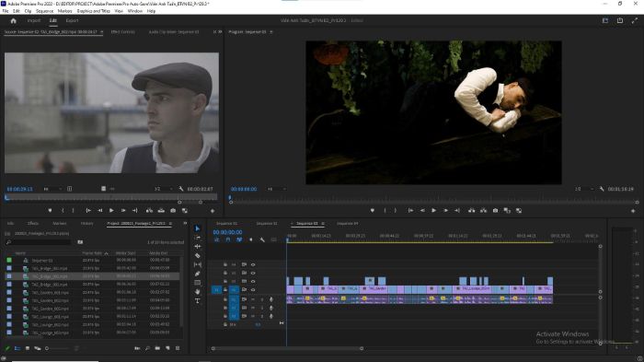This screenshot has width=644, height=362.
Task: Add marker in Source monitor
Action: coord(50,211)
